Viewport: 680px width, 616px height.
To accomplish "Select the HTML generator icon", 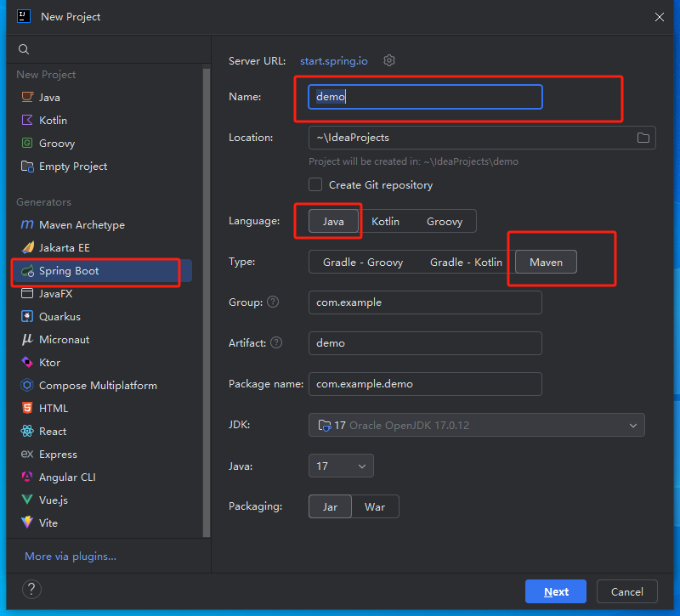I will tap(27, 408).
